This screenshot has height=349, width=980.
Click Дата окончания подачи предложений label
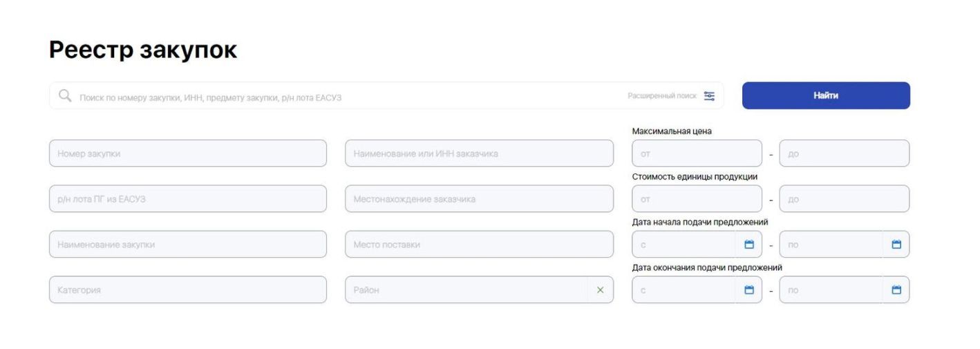[707, 267]
